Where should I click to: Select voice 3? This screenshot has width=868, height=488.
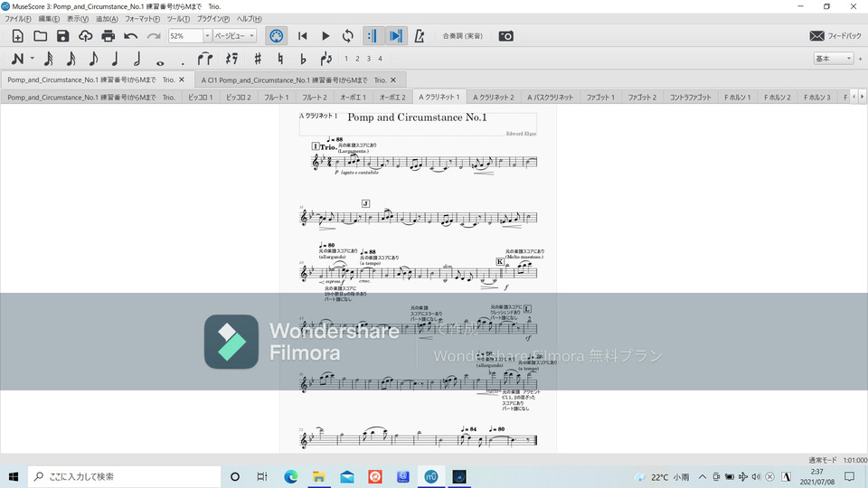point(369,59)
